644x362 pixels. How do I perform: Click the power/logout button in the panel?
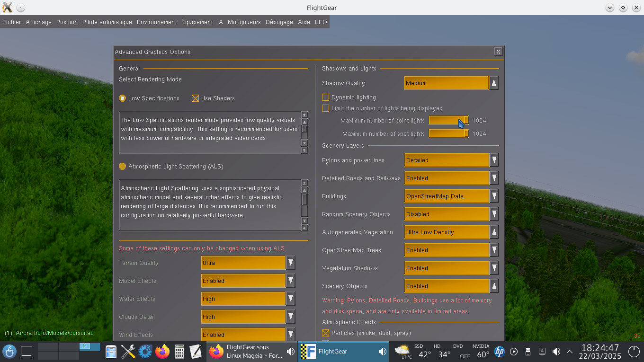(x=634, y=352)
